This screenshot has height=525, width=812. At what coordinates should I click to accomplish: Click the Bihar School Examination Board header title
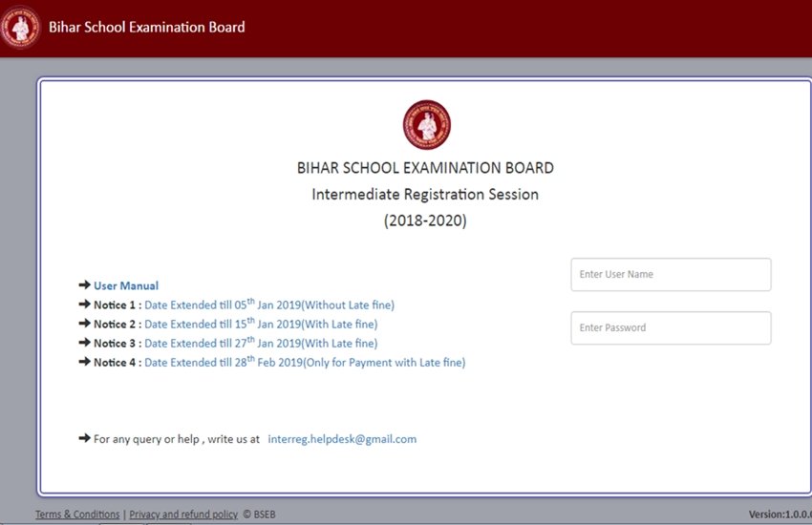146,28
